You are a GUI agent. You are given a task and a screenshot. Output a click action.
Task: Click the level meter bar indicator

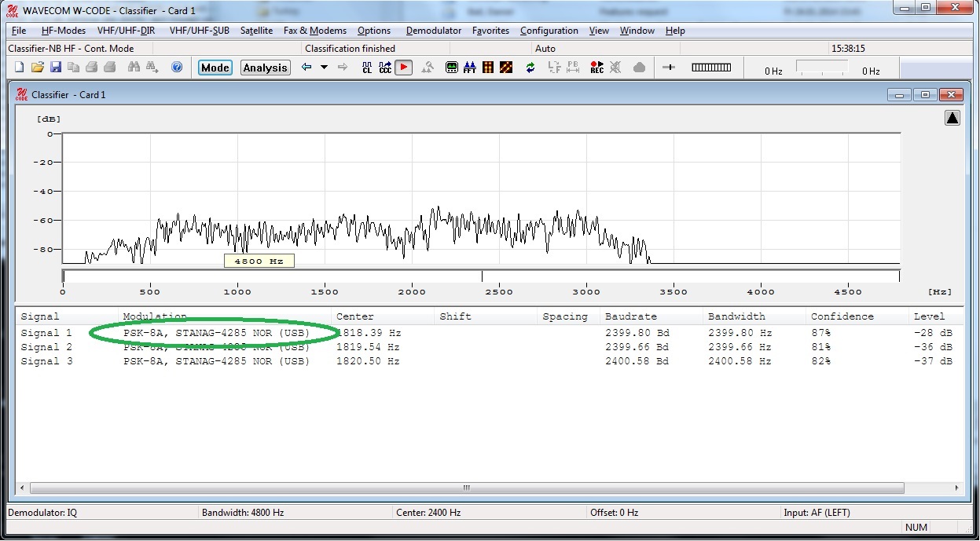click(x=711, y=68)
